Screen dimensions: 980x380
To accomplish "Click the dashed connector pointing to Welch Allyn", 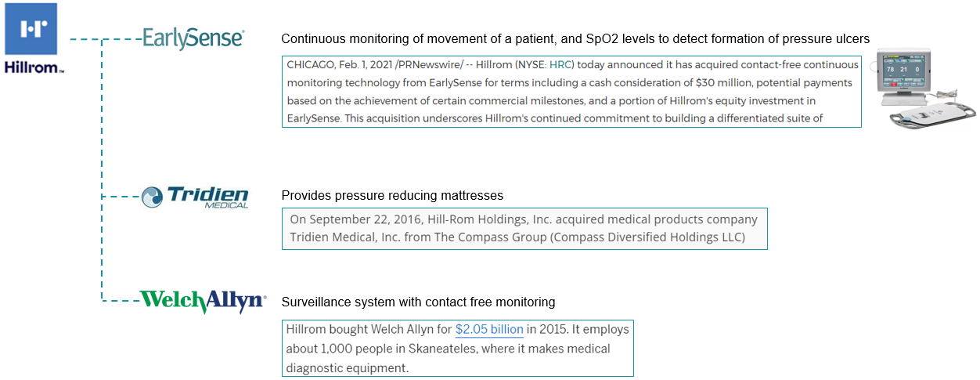I will (x=121, y=299).
